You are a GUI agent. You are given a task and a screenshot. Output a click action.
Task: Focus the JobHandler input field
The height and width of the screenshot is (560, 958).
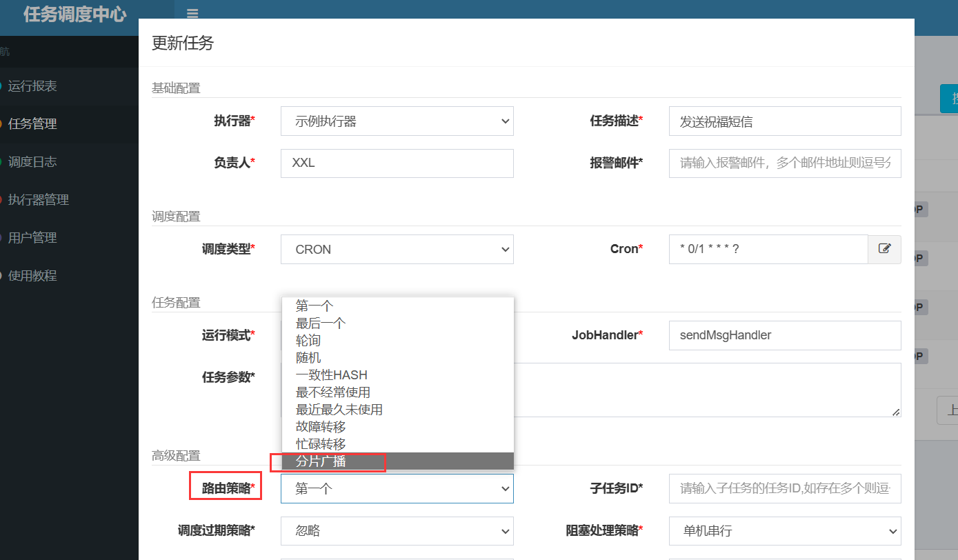[x=785, y=335]
